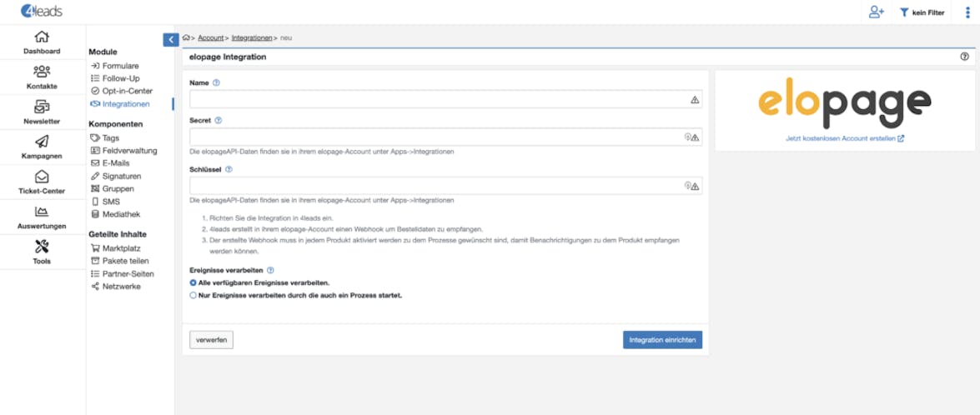Open the Newsletter section
Screen dimensions: 980x415
coord(42,112)
